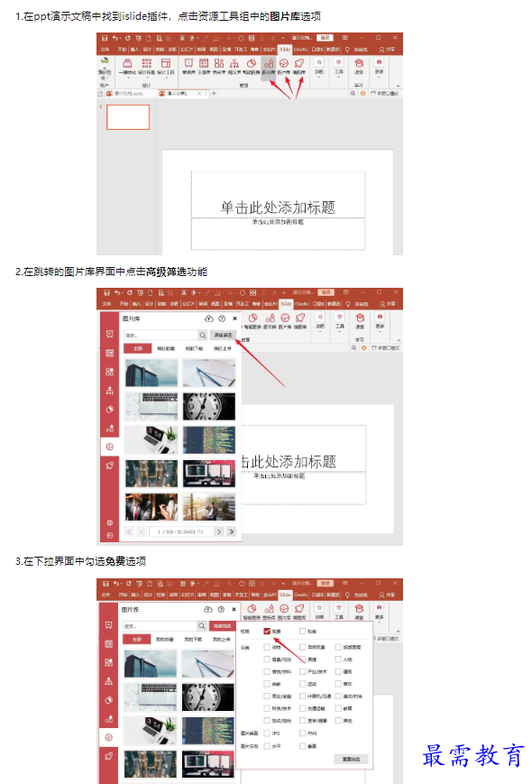Click the 重置筛选 button in the filter dropdown
Screen dimensions: 532x784
point(351,759)
